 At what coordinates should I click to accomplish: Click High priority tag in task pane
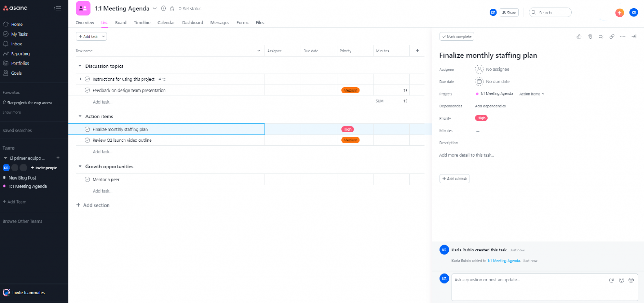pyautogui.click(x=481, y=118)
